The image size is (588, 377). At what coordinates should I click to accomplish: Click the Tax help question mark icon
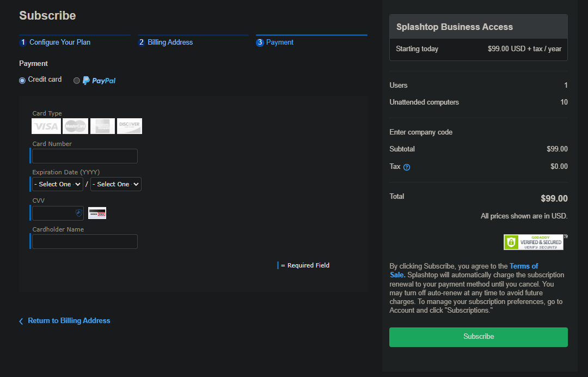click(407, 167)
